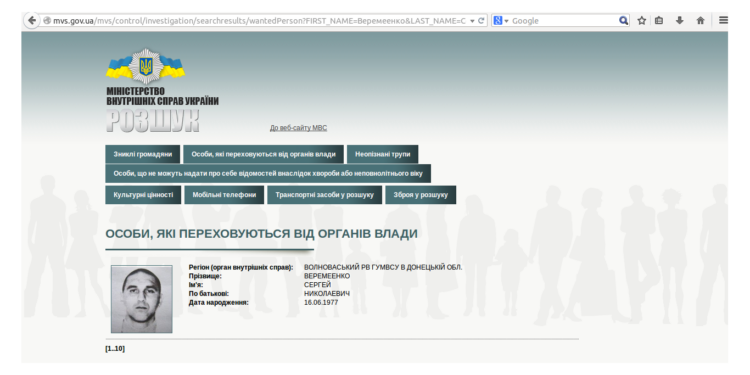Open the 'Зброя у розшуку' tab
This screenshot has height=375, width=750.
pyautogui.click(x=420, y=195)
